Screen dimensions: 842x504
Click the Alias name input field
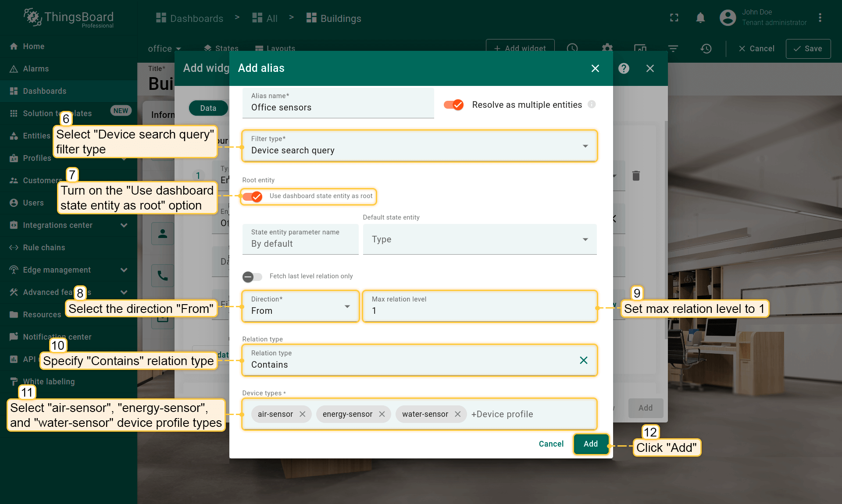(338, 107)
